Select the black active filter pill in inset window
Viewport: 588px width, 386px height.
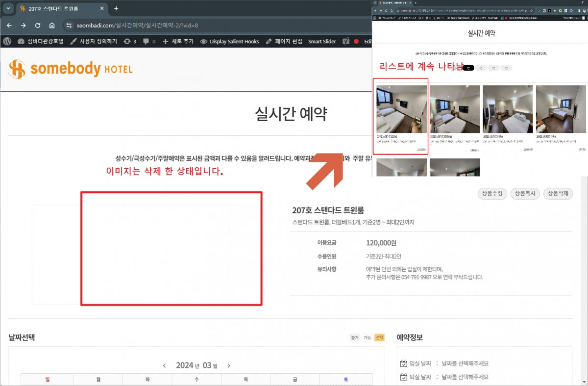coord(468,68)
